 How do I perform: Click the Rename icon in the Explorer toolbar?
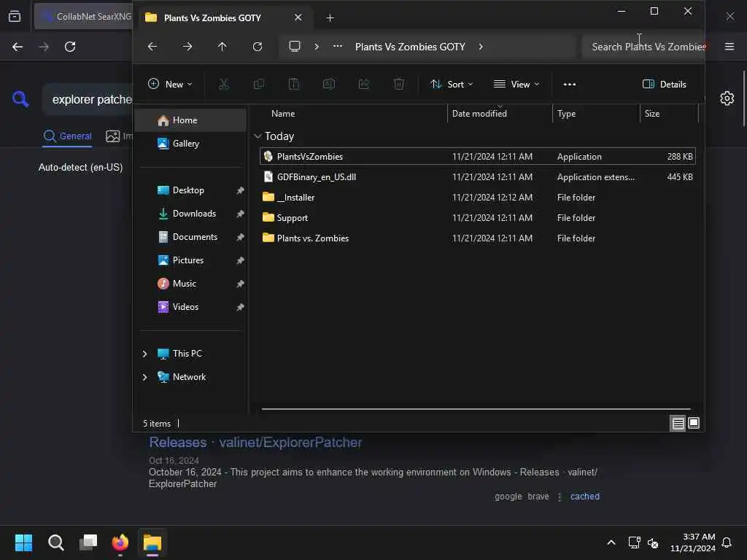point(329,85)
